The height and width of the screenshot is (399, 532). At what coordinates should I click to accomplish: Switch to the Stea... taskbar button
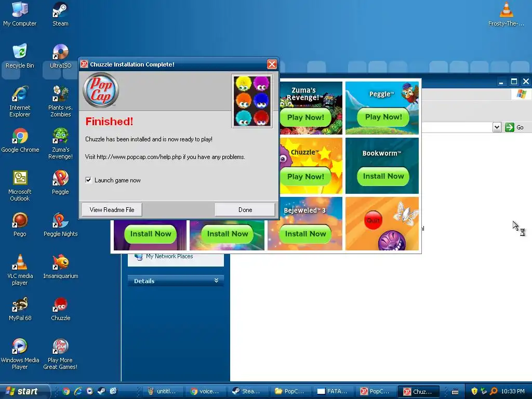pyautogui.click(x=248, y=391)
